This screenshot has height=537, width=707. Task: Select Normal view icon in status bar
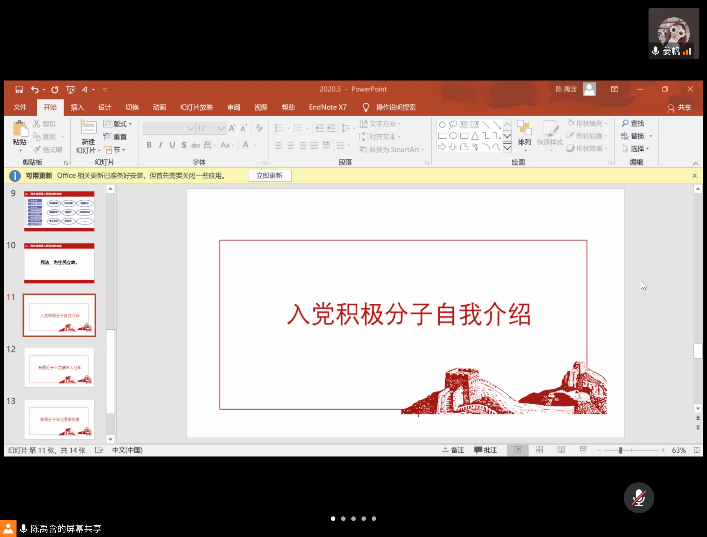(x=517, y=451)
